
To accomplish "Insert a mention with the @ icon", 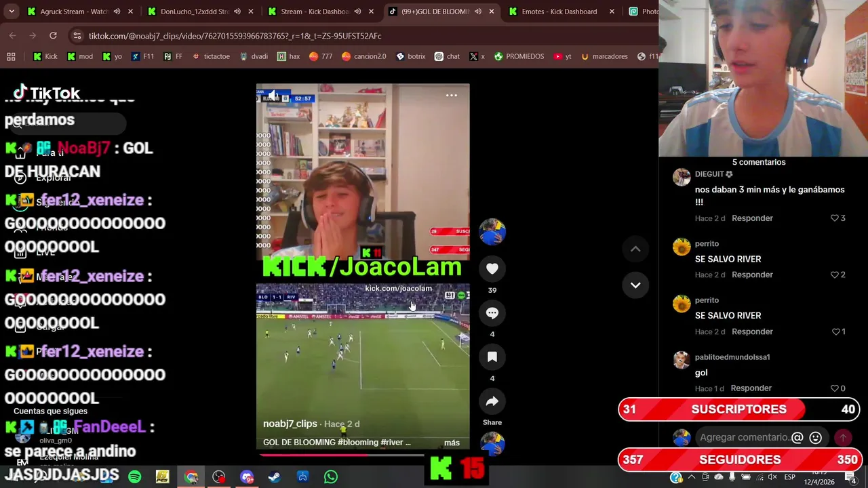I will [x=797, y=438].
